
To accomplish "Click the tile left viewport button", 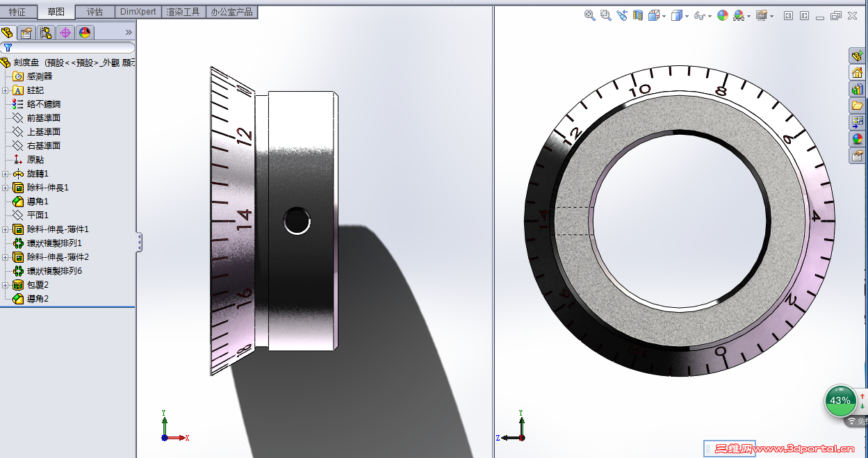I will click(x=788, y=15).
